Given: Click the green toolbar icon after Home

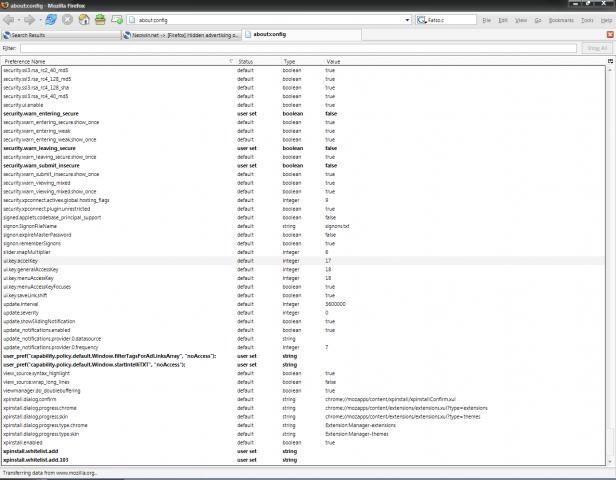Looking at the screenshot, I should click(x=100, y=20).
